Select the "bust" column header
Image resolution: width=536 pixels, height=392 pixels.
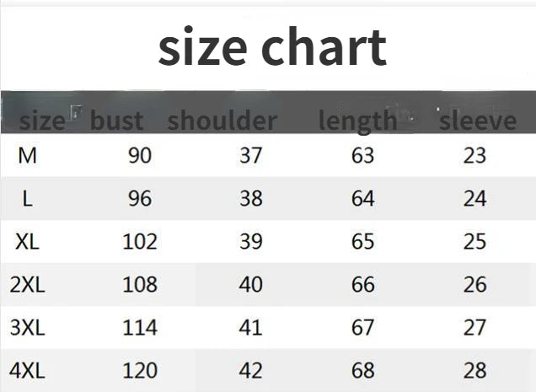click(117, 121)
